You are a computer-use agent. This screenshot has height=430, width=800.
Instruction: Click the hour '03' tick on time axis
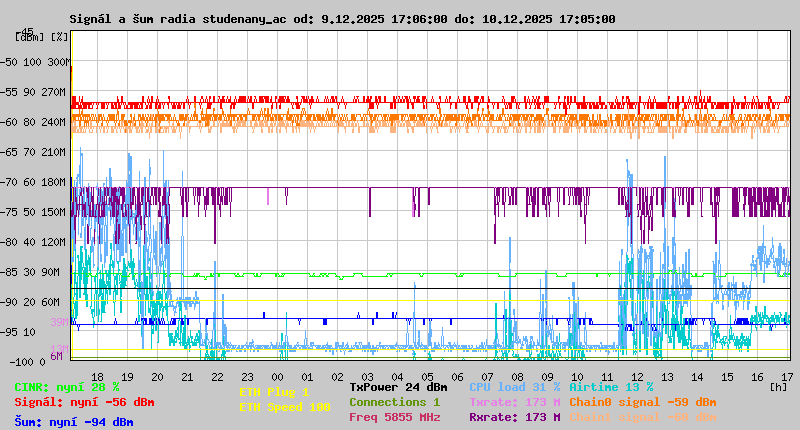tap(367, 377)
